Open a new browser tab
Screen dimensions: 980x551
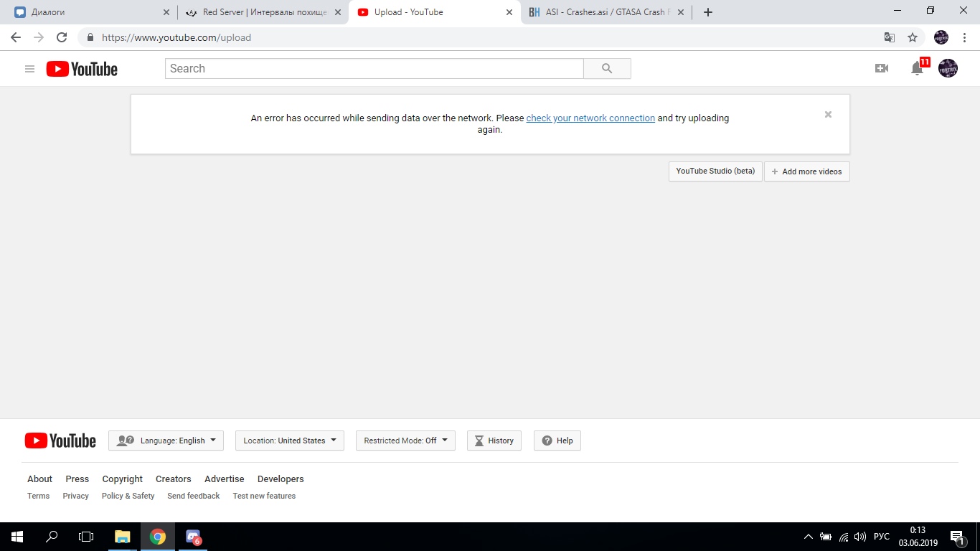(x=708, y=12)
